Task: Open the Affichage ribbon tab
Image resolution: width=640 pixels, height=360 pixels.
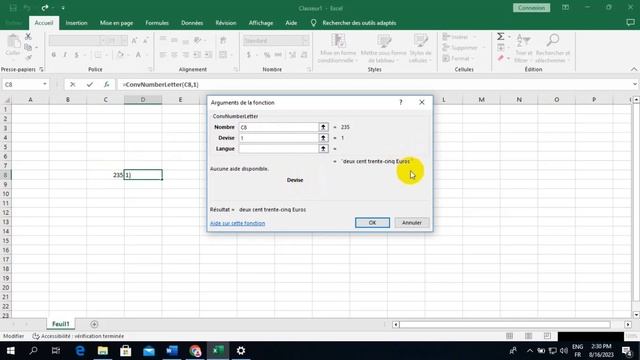Action: [261, 23]
